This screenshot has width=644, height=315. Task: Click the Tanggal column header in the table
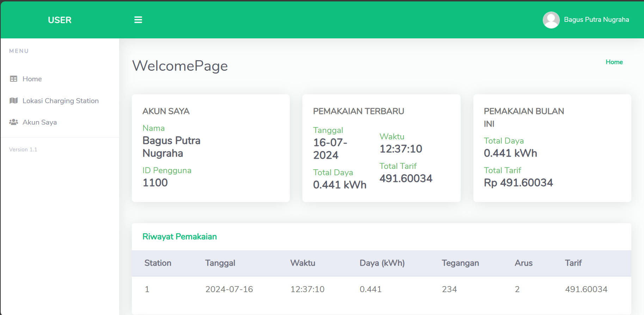(x=220, y=263)
